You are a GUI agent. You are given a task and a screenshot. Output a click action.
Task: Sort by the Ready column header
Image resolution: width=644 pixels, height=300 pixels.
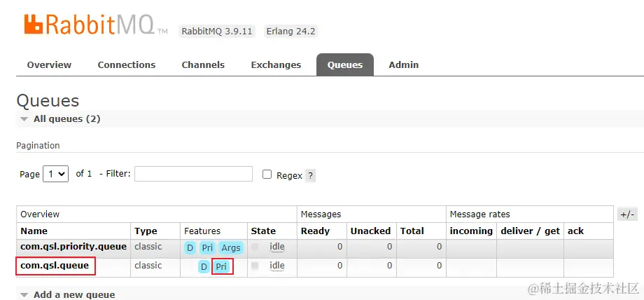point(316,231)
